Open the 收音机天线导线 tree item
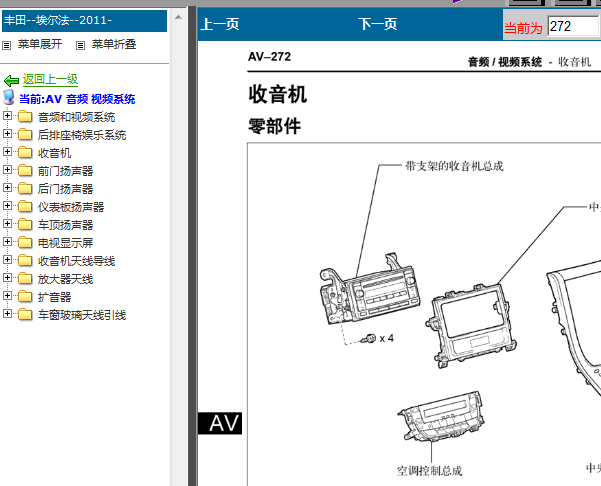Image resolution: width=601 pixels, height=486 pixels. click(76, 261)
